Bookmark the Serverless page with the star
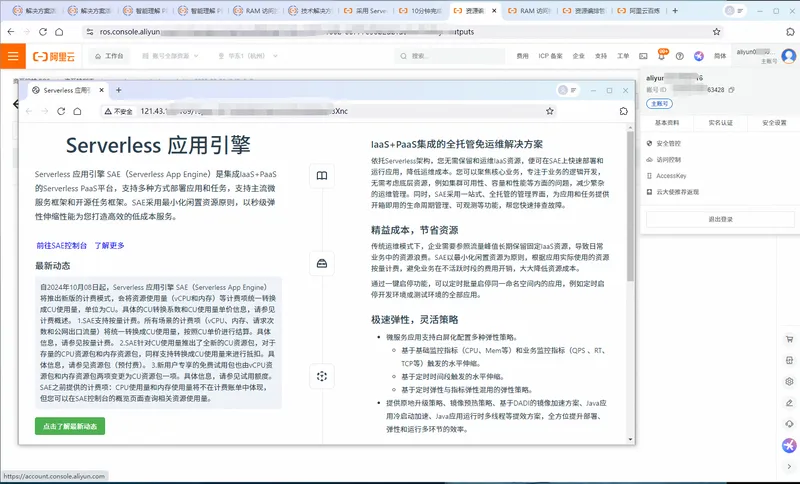Image resolution: width=800 pixels, height=484 pixels. 549,111
